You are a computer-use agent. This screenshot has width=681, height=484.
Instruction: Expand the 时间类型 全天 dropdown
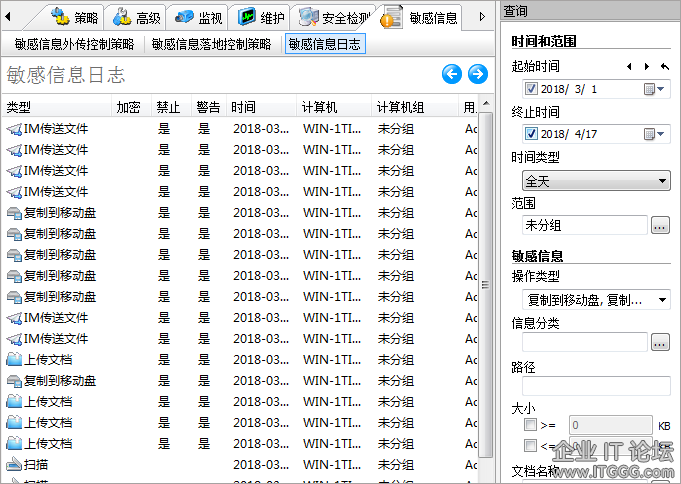tap(596, 181)
